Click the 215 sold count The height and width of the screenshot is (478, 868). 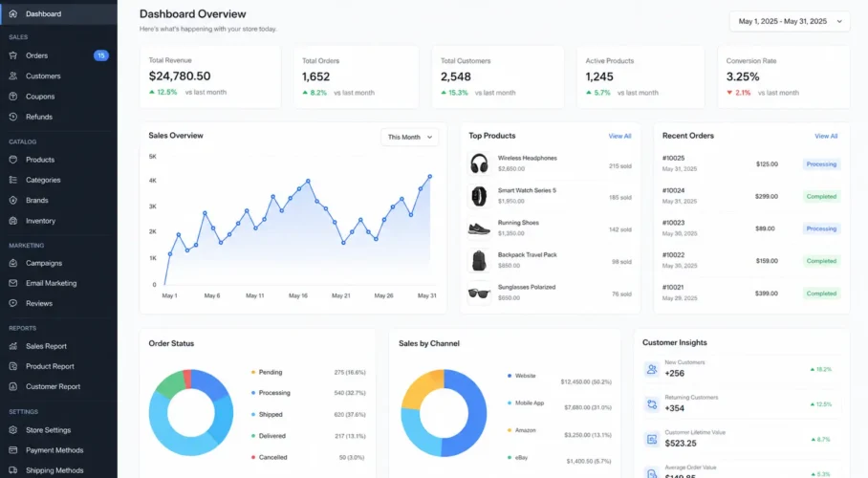coord(620,166)
